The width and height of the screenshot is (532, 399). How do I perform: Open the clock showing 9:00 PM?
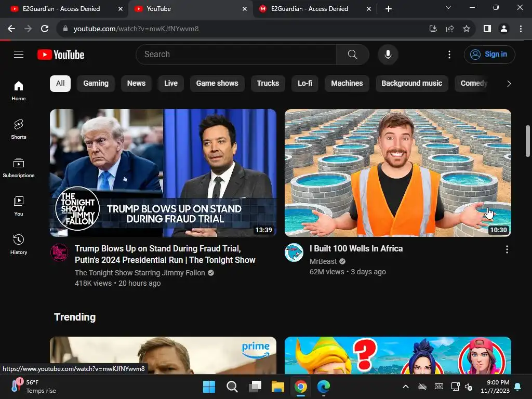click(495, 387)
